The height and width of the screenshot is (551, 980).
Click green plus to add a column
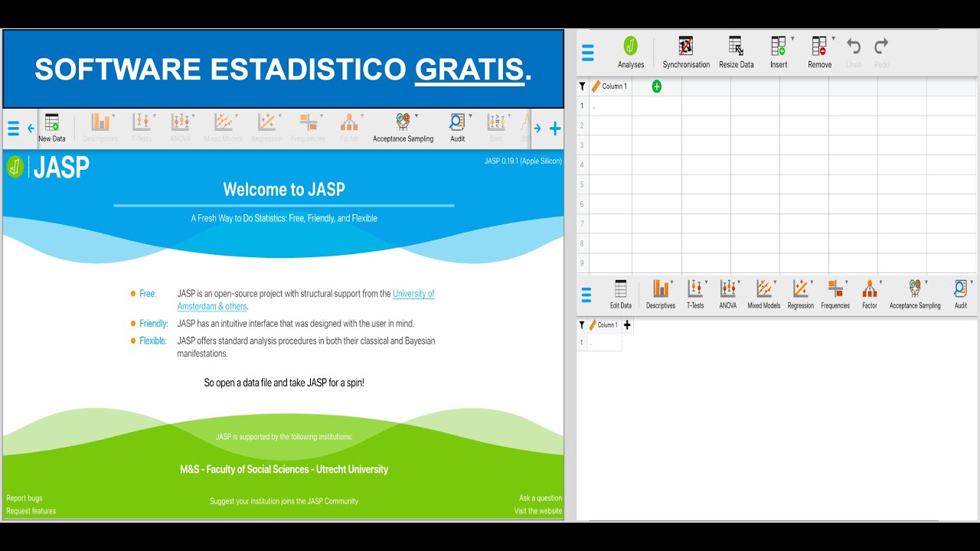[656, 86]
